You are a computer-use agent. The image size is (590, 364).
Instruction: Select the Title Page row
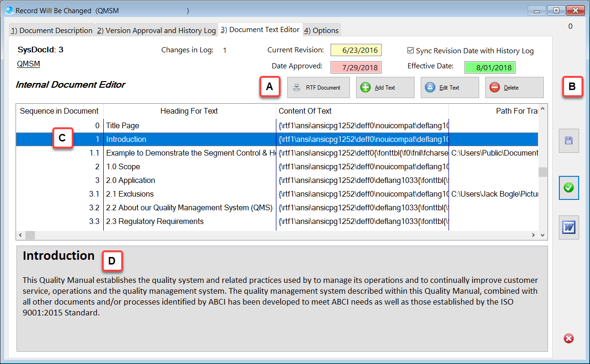click(123, 125)
